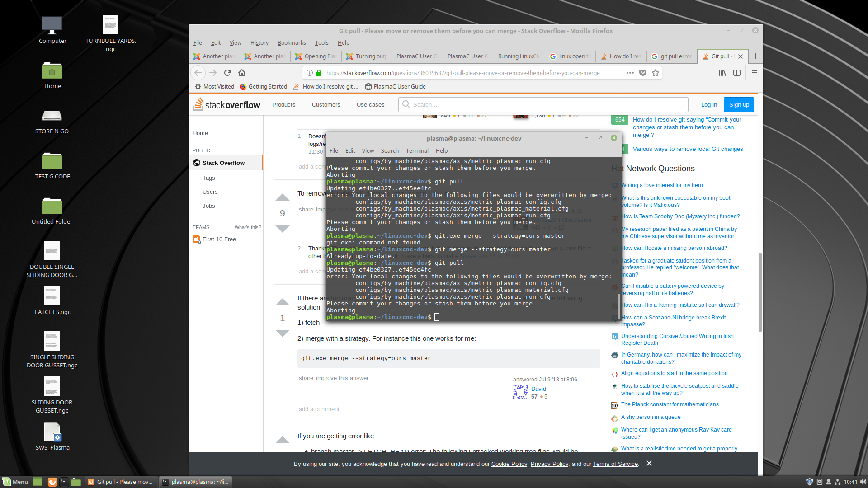Click the terminal window scrollbar

(618, 307)
